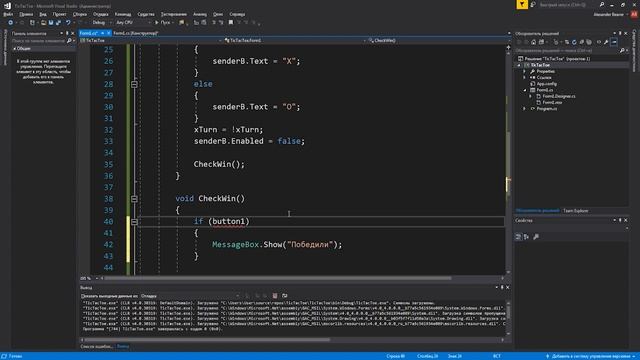Collapse the Общие toolbox group

point(15,49)
